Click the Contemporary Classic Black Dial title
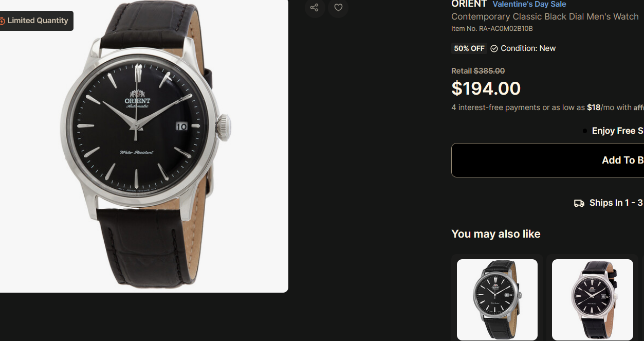The height and width of the screenshot is (341, 644). [x=545, y=16]
